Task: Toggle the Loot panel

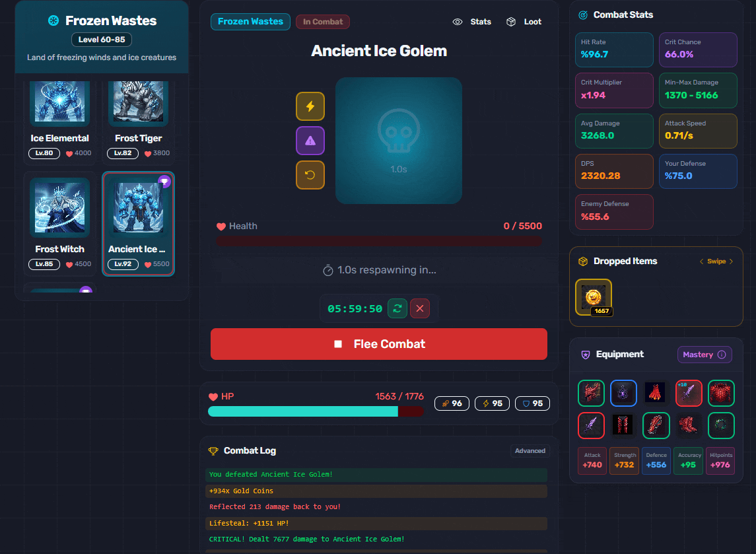Action: pos(524,22)
